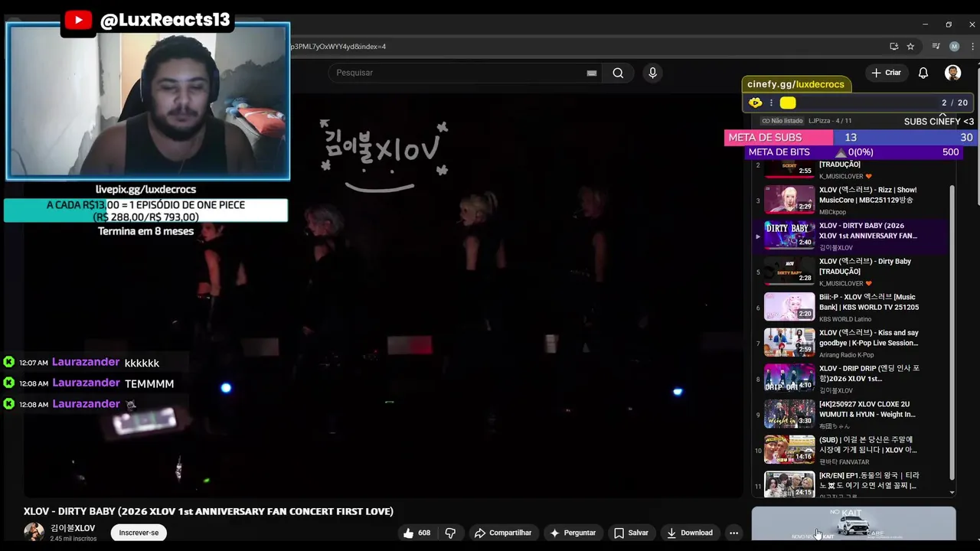
Task: Activate voice search microphone
Action: pyautogui.click(x=652, y=73)
